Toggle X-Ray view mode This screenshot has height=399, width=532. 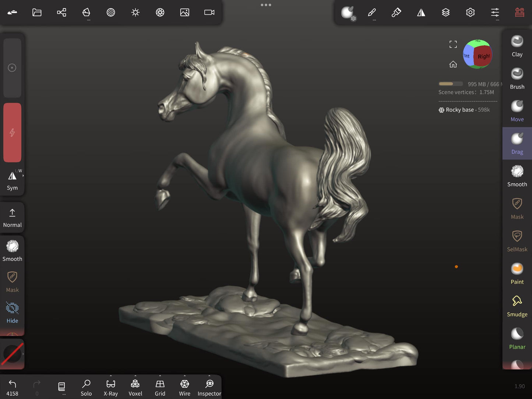click(110, 388)
